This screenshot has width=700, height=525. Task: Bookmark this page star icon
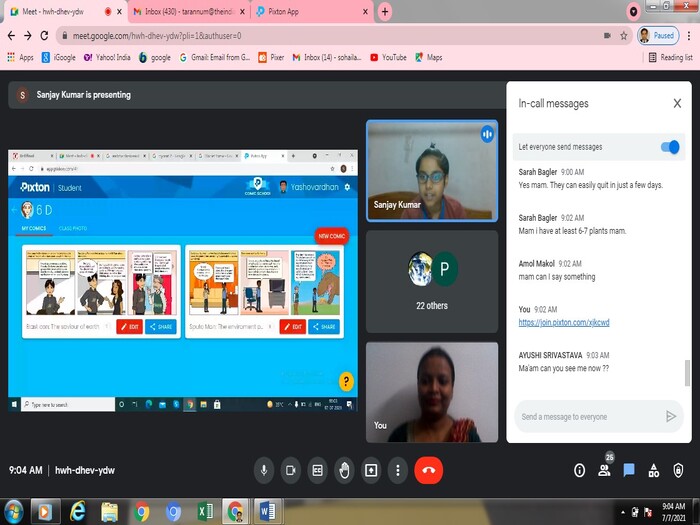click(x=624, y=36)
